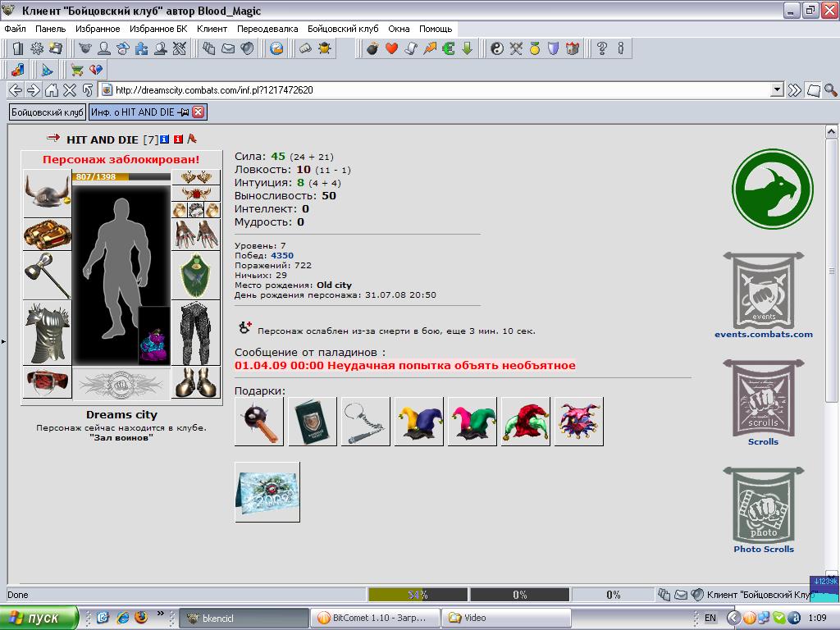Click the wizard hat toolbar icon
This screenshot has width=840, height=630.
click(48, 71)
